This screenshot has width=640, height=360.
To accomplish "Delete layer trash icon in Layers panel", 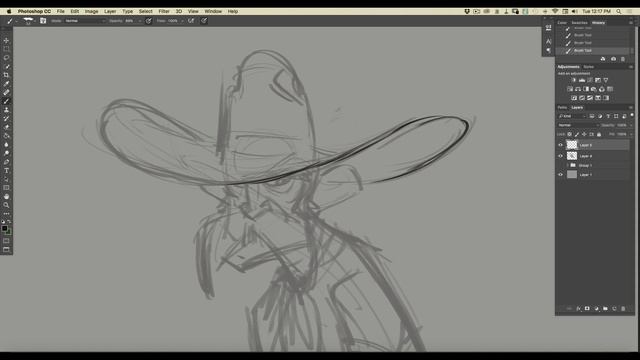I will (x=623, y=309).
